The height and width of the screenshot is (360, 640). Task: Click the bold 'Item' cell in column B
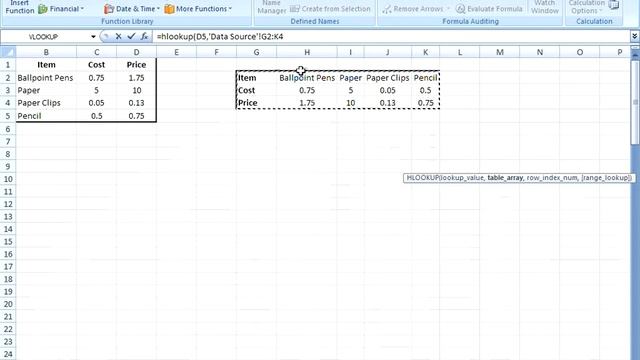click(x=46, y=64)
